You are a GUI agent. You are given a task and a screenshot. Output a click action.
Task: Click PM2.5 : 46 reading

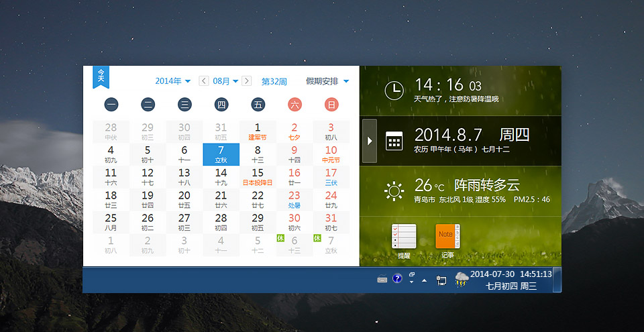coord(532,200)
